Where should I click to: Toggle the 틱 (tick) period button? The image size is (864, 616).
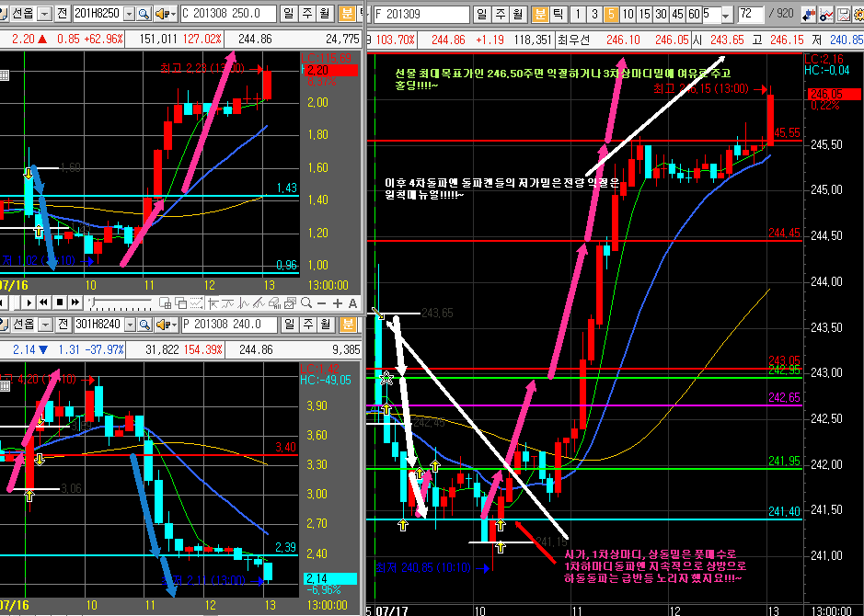[x=559, y=14]
